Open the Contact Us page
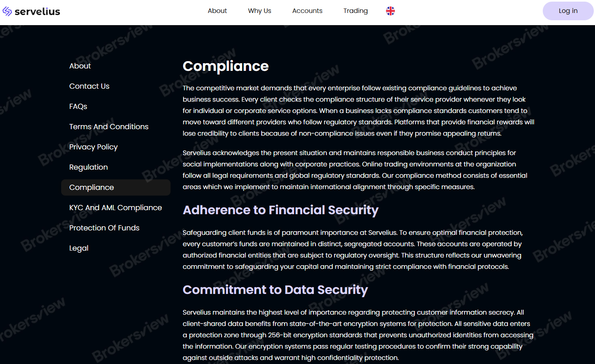The image size is (595, 364). (x=89, y=86)
